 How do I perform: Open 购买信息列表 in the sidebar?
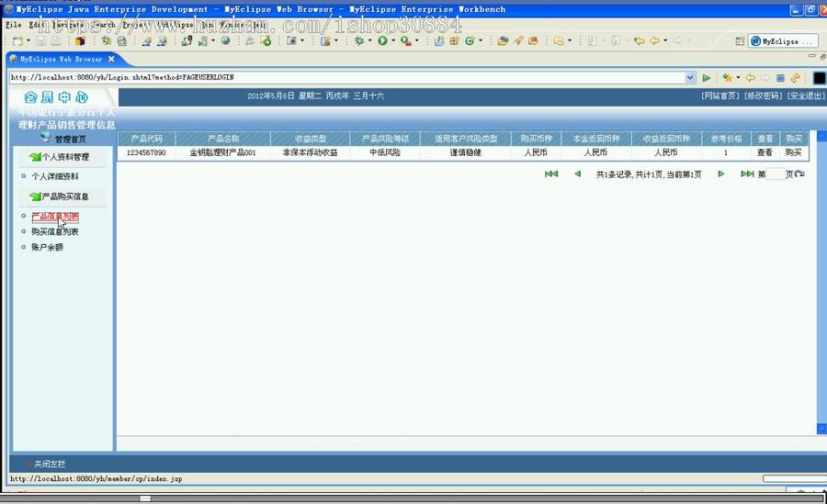click(55, 231)
